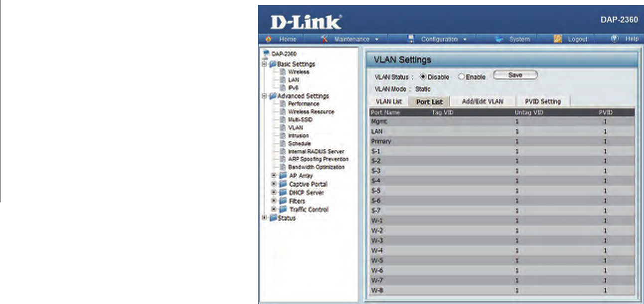Select the Disable VLAN Status radio button
This screenshot has width=644, height=304.
(x=423, y=77)
